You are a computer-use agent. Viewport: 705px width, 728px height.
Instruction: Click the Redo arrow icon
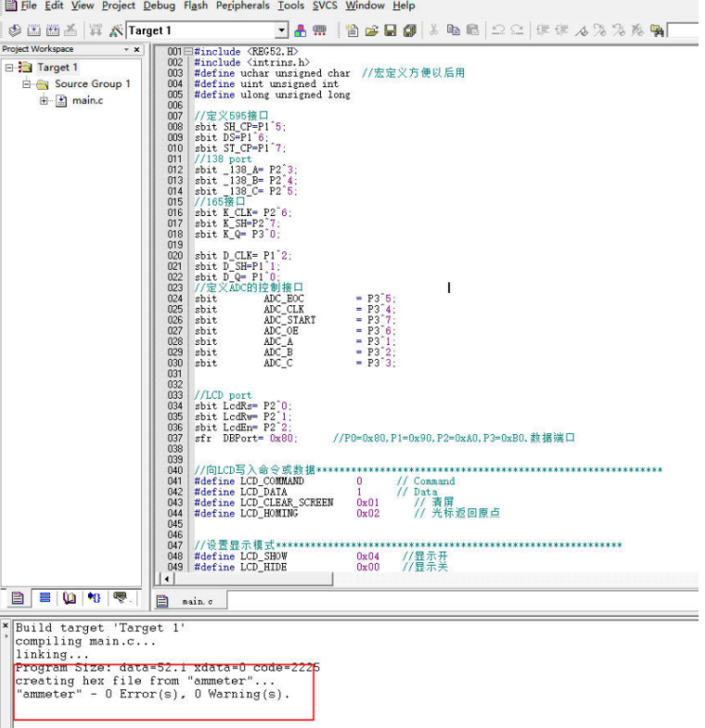pyautogui.click(x=517, y=31)
